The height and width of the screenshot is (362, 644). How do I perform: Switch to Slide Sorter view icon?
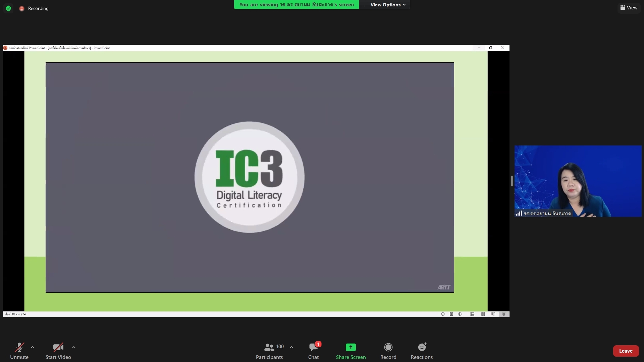tap(483, 314)
